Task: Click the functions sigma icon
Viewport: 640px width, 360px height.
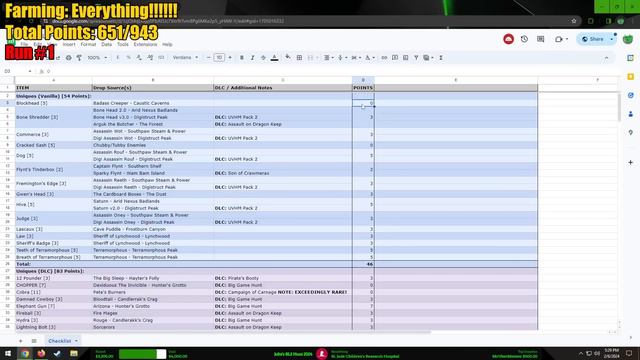Action: (441, 58)
